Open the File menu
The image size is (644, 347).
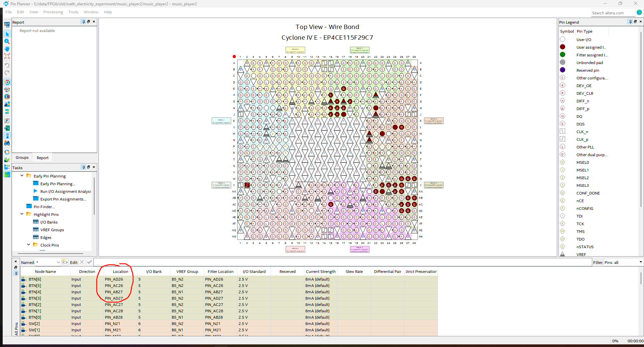tap(9, 12)
